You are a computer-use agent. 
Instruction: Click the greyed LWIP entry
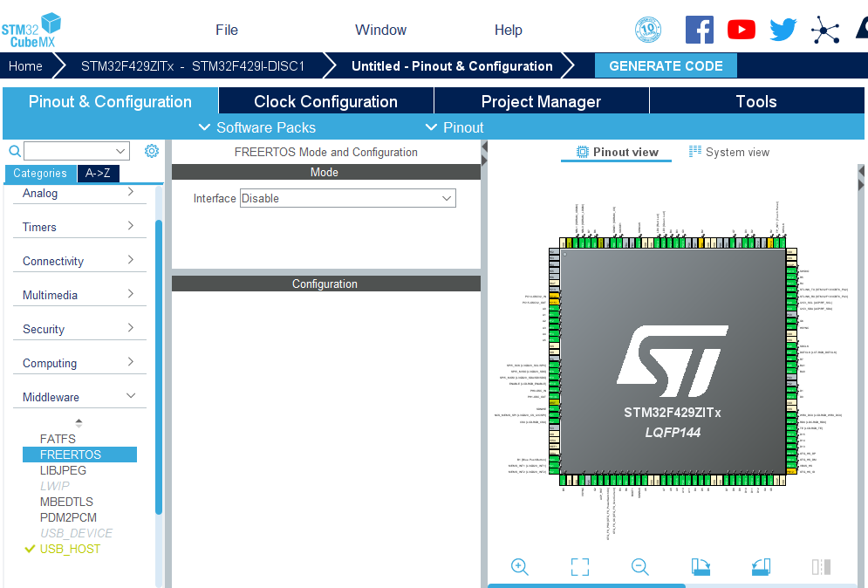point(55,486)
